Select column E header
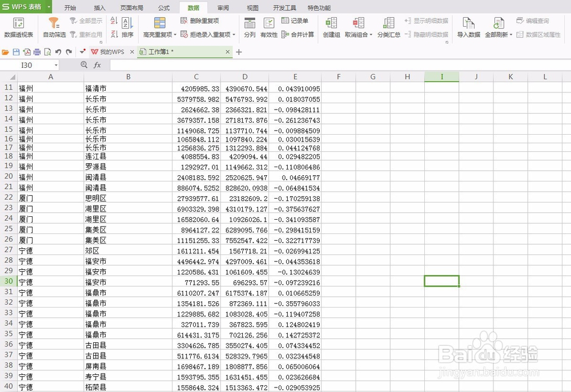571x392 pixels. pos(295,77)
